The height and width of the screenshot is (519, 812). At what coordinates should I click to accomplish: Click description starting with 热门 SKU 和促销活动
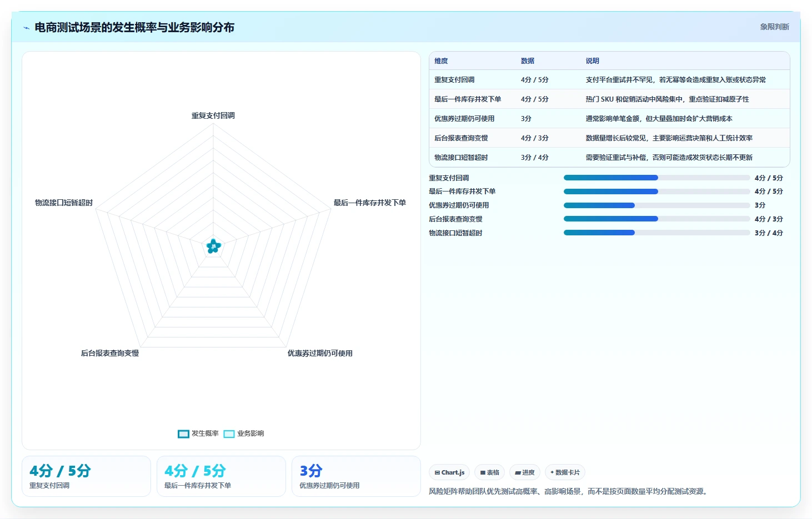(x=667, y=99)
